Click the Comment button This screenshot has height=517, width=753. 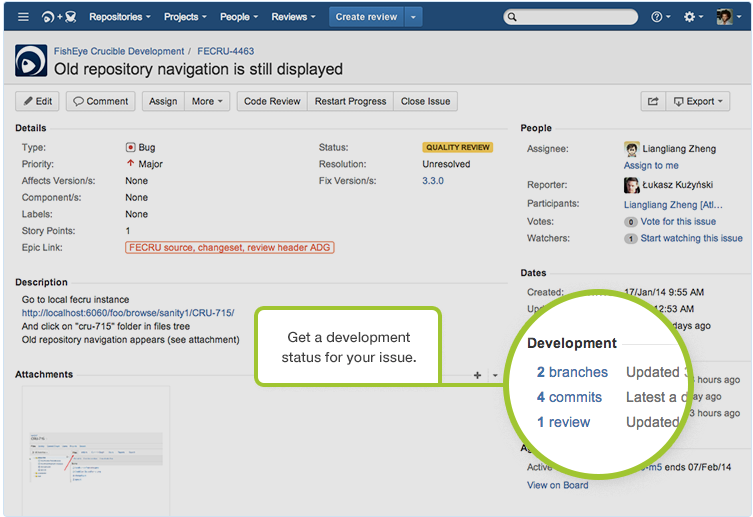coord(100,101)
